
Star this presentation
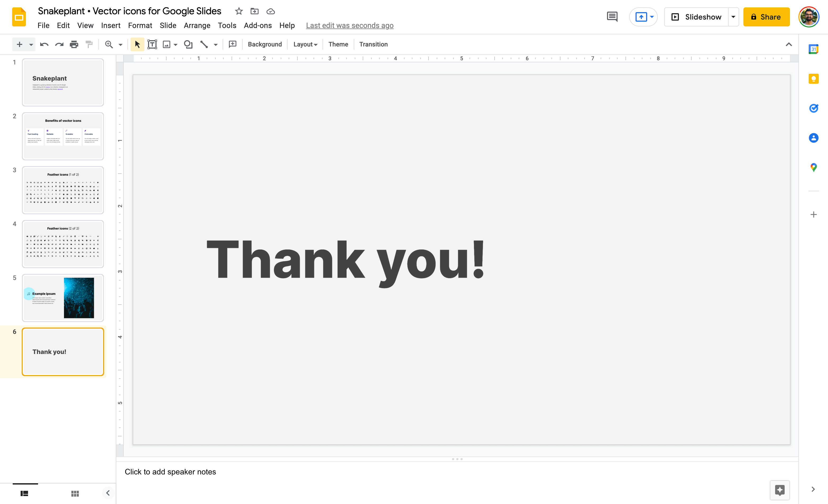(x=238, y=11)
